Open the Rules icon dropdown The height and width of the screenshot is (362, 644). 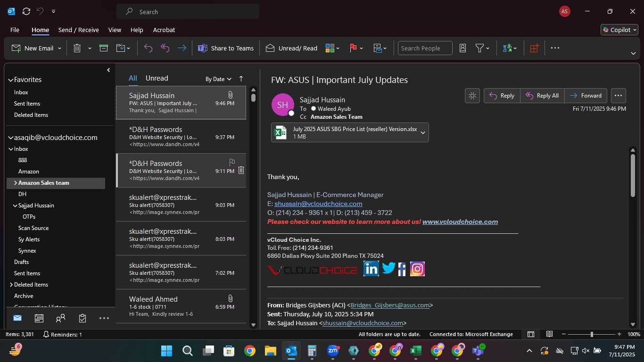tap(380, 48)
